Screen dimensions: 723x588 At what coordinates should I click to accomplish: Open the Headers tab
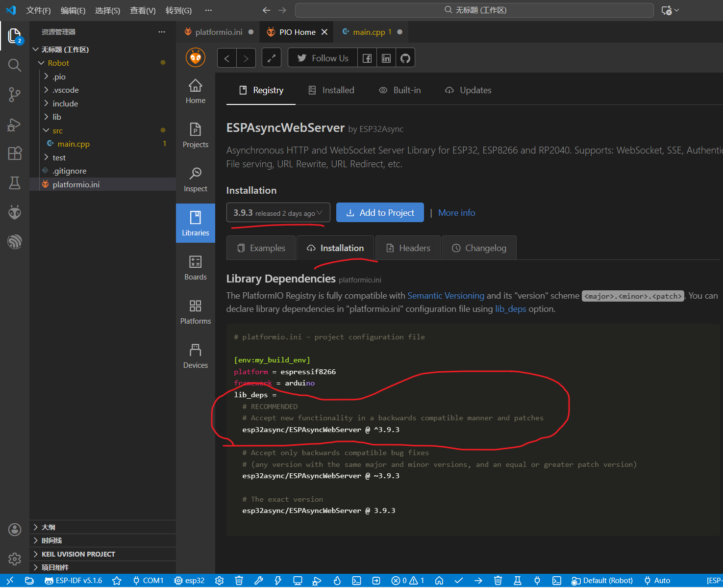coord(408,248)
